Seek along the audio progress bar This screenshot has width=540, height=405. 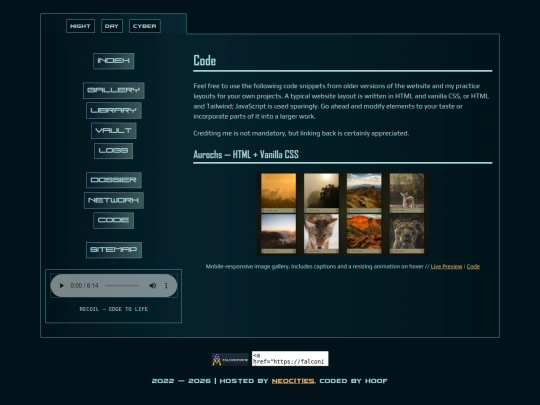pyautogui.click(x=122, y=285)
